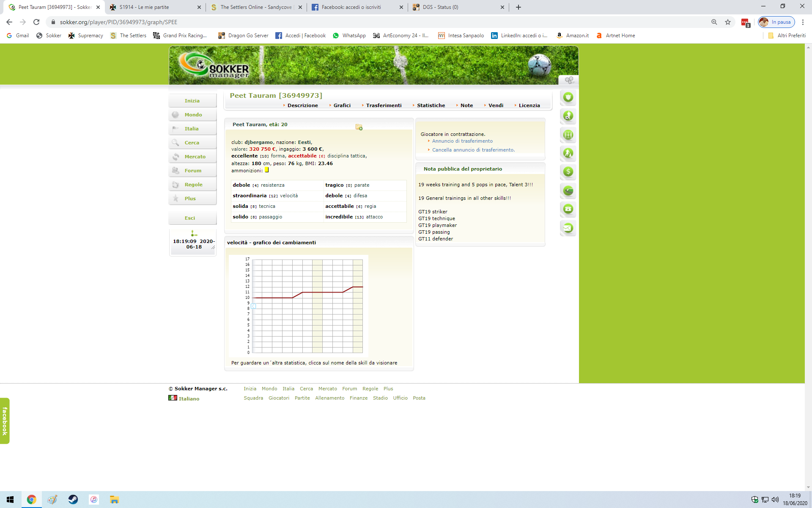Click Annuncio di trasferimento link
The height and width of the screenshot is (508, 812).
click(462, 141)
